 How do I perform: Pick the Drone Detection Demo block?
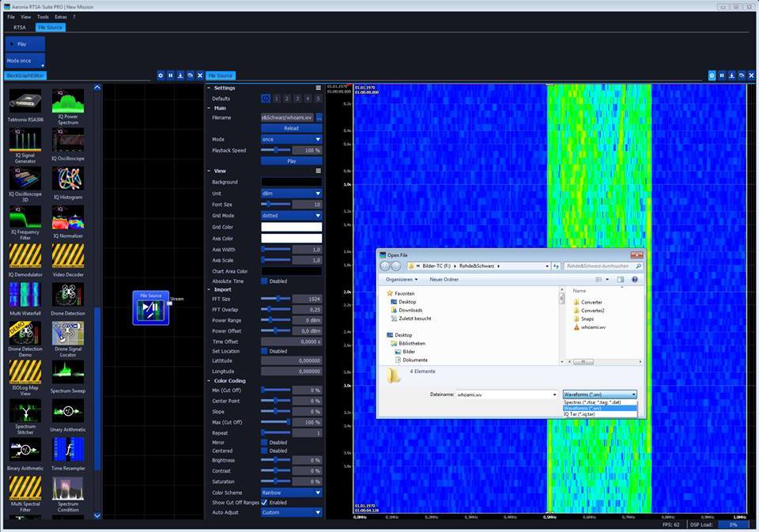25,339
